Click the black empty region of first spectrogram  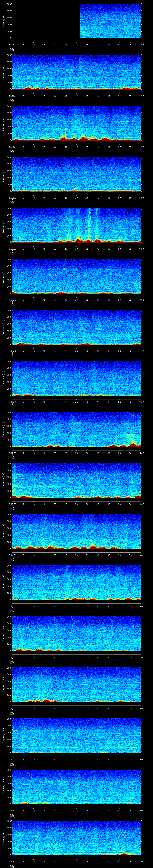pos(45,21)
